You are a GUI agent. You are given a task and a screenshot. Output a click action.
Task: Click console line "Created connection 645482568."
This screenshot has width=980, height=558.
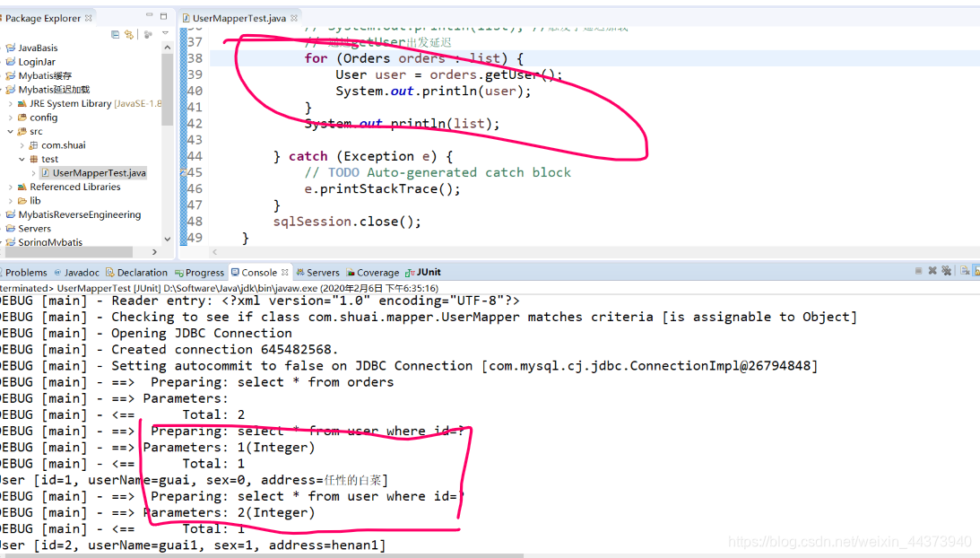pos(224,350)
